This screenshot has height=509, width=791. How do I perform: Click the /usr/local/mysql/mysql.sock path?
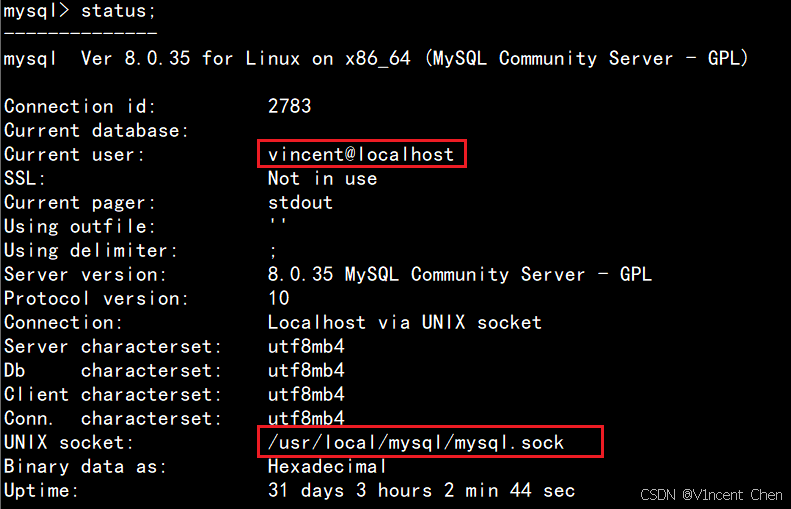point(416,442)
